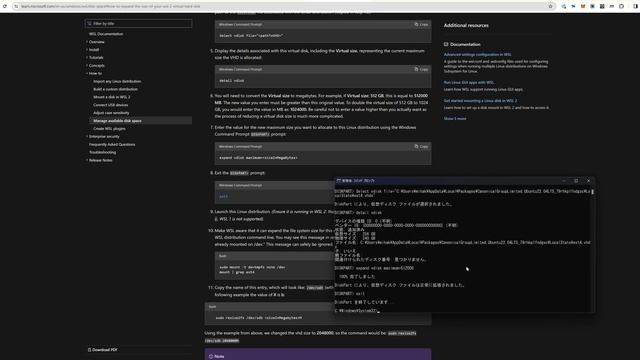
Task: Click the detail vdisk command line in terminal
Action: (x=358, y=213)
